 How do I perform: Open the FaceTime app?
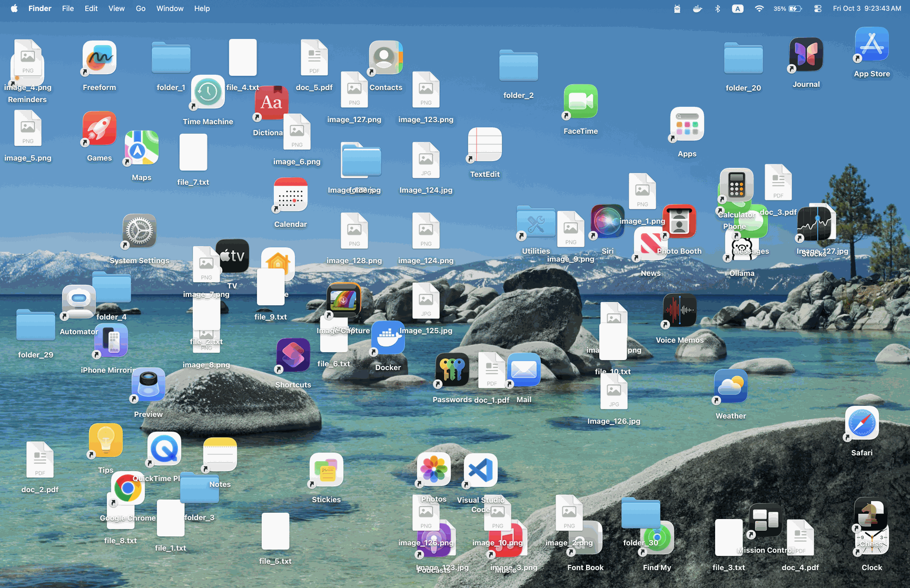tap(580, 102)
